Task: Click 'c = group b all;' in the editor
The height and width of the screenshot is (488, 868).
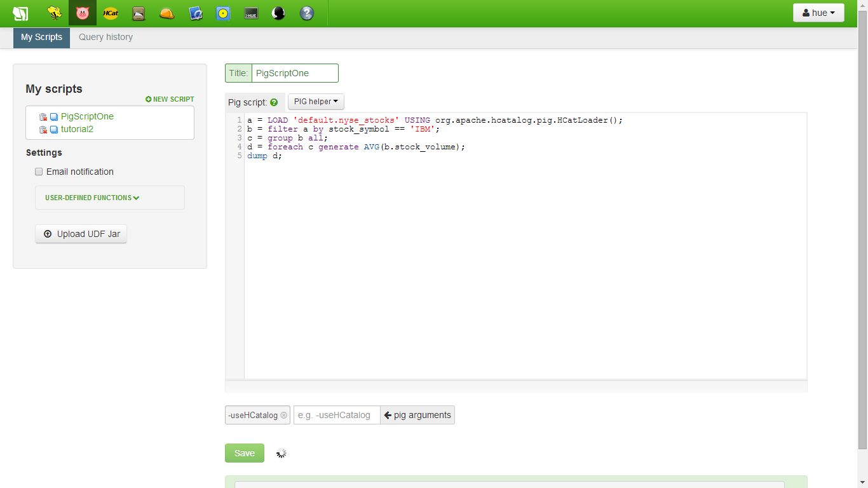Action: click(x=288, y=138)
